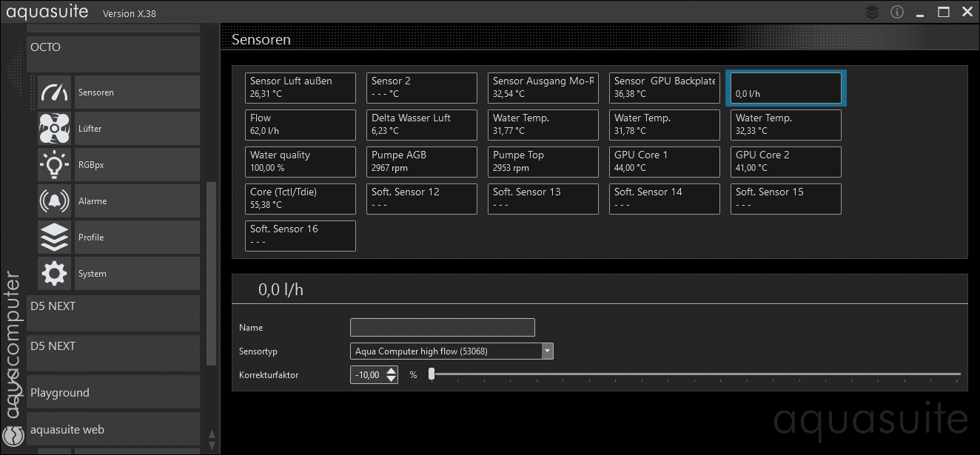The image size is (980, 455).
Task: Select the highlighted unnamed 0,0 l/h tile
Action: point(786,88)
